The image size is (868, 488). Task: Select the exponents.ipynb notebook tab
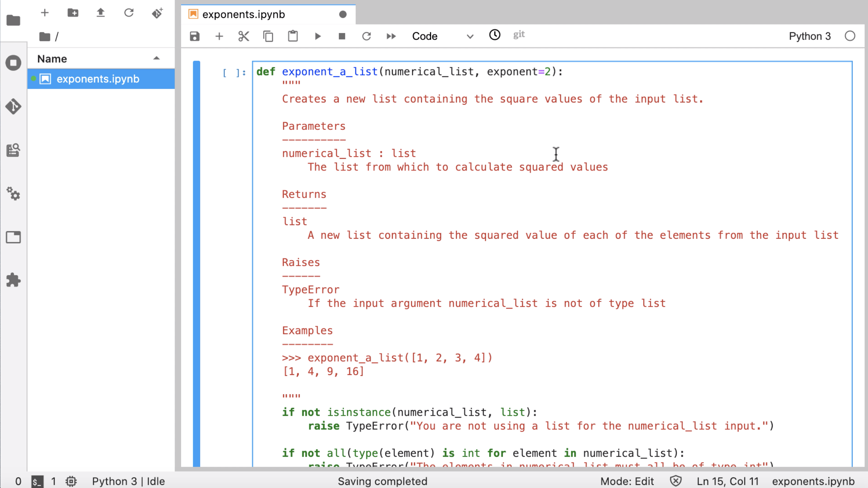243,15
